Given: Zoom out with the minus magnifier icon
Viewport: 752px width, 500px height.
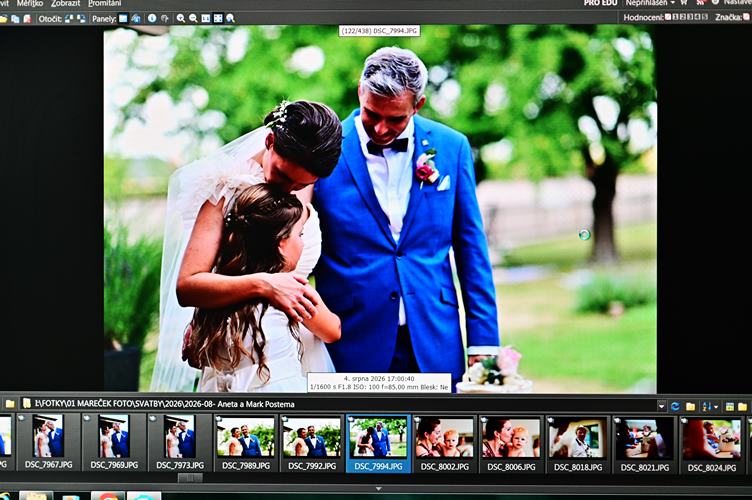Looking at the screenshot, I should [x=193, y=19].
